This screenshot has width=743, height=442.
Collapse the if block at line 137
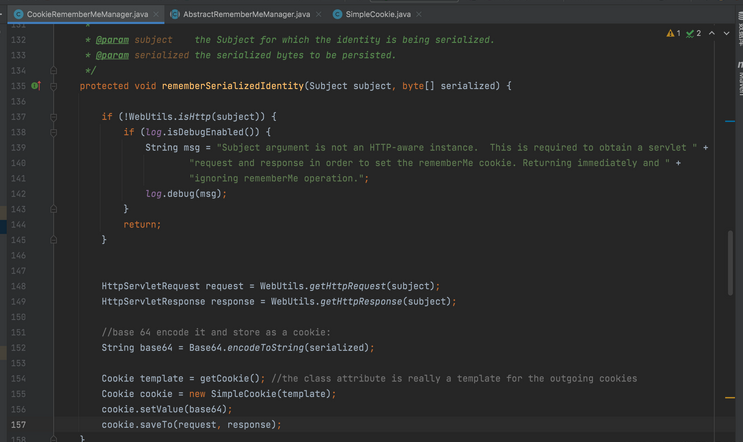pos(54,117)
